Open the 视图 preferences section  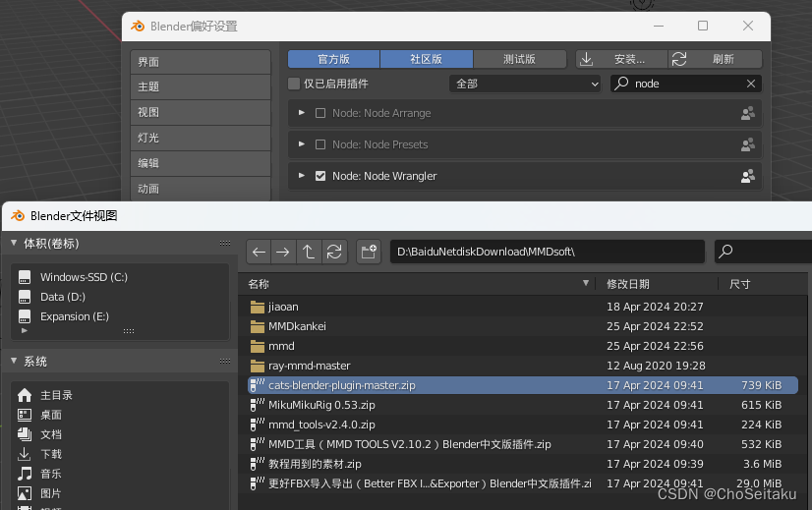point(201,112)
